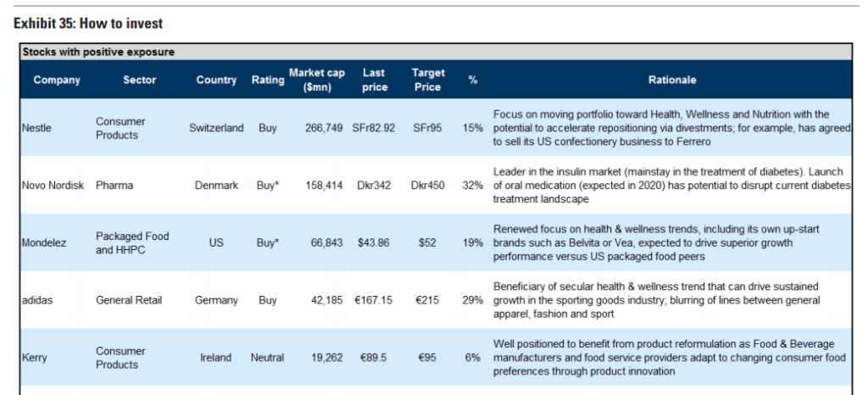Select the Nestle company cell
868x395 pixels.
tap(38, 128)
